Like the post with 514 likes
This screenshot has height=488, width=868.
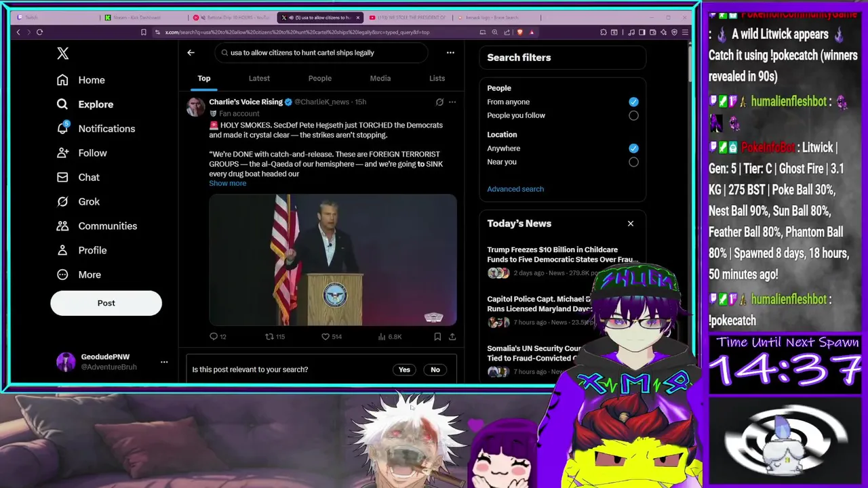click(332, 337)
